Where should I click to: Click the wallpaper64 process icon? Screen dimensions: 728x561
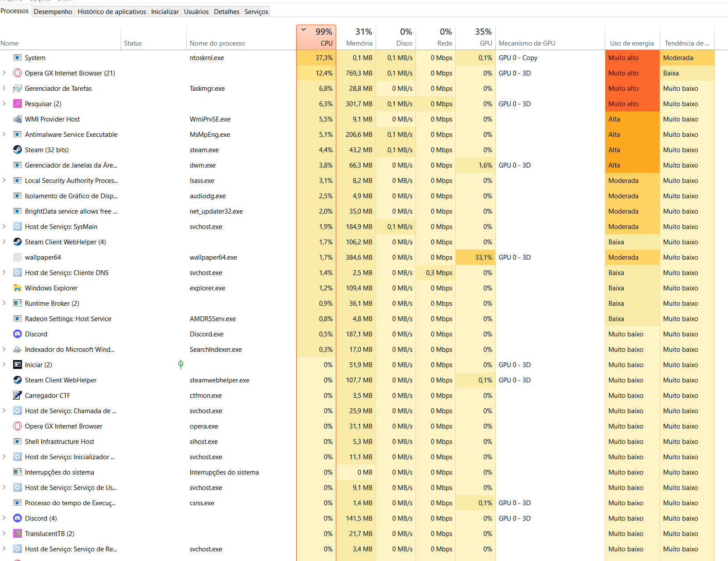click(18, 257)
